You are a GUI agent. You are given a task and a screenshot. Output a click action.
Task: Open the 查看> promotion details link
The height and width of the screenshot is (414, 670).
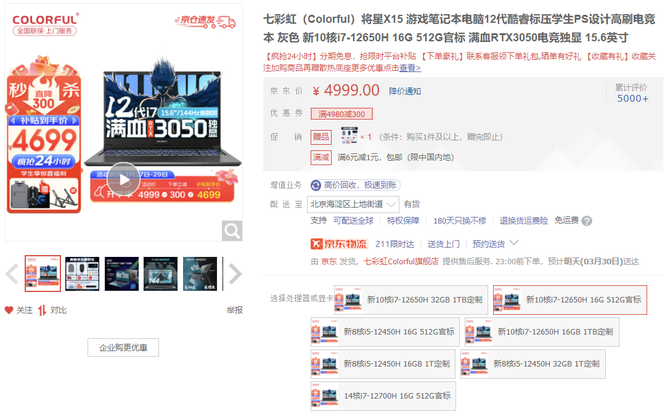coord(410,68)
